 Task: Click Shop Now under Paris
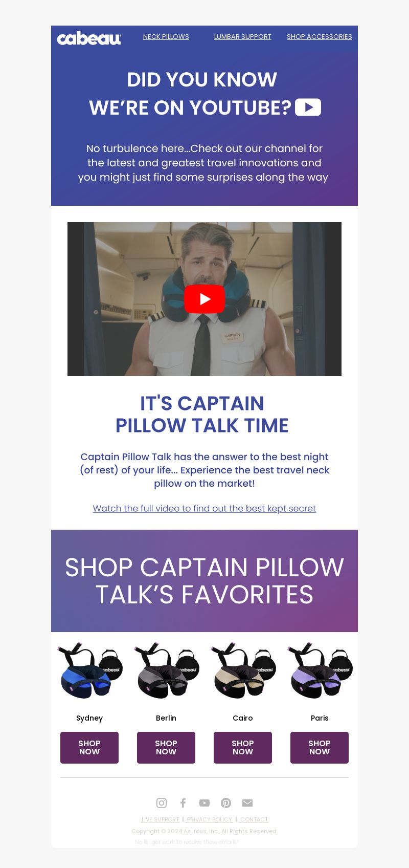tap(320, 748)
